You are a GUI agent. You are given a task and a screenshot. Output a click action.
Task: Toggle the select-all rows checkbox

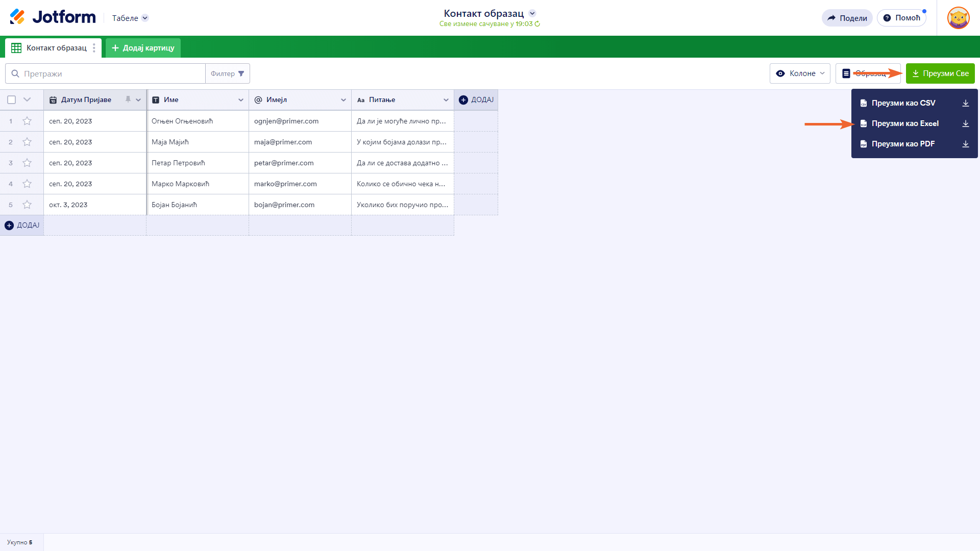pyautogui.click(x=11, y=100)
